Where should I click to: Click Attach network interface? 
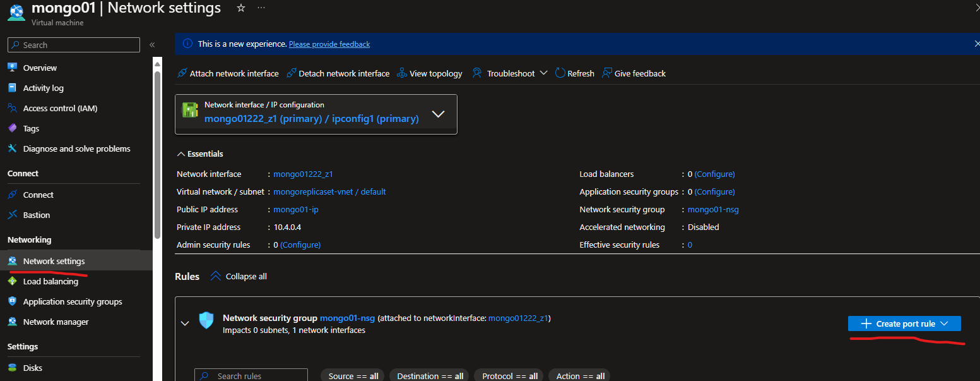(x=228, y=73)
